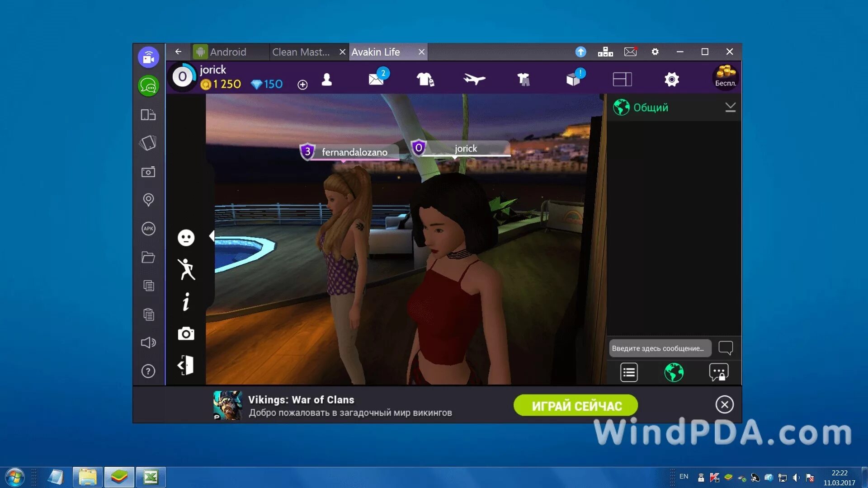Switch to the Clean Master tab
The width and height of the screenshot is (868, 488).
(301, 52)
